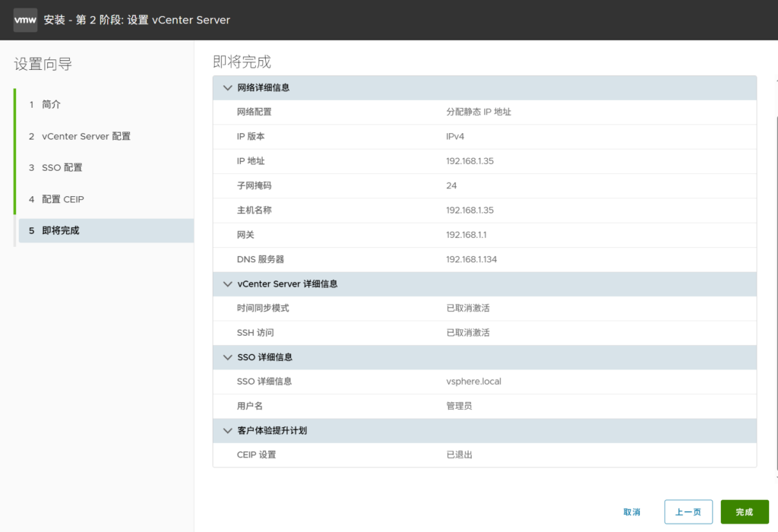The height and width of the screenshot is (532, 778).
Task: Select the vsphere.local value
Action: 473,382
